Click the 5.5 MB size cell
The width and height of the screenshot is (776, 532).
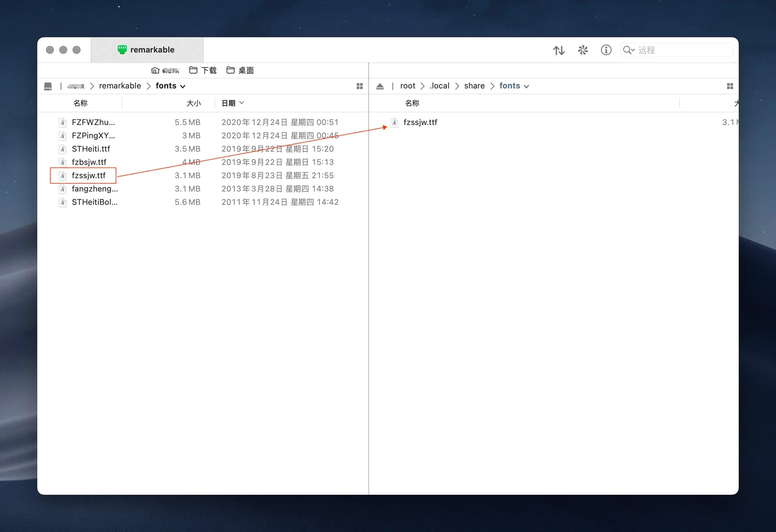[187, 122]
